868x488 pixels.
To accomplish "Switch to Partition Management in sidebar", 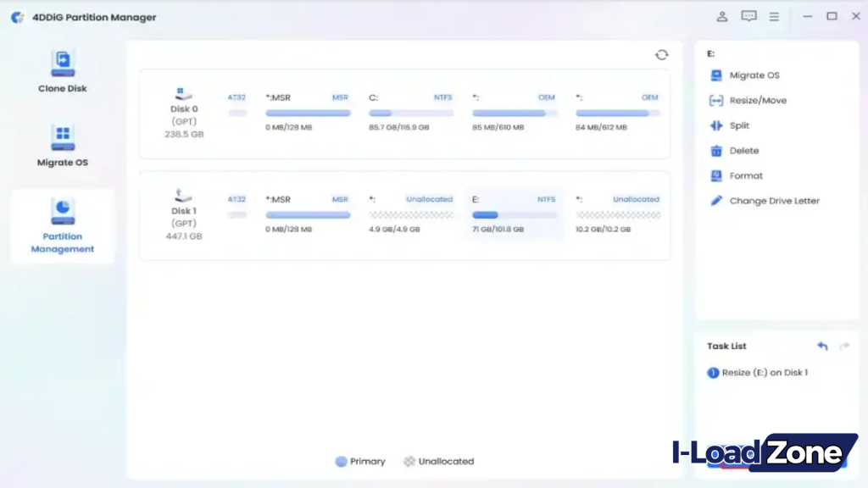I will pos(61,226).
